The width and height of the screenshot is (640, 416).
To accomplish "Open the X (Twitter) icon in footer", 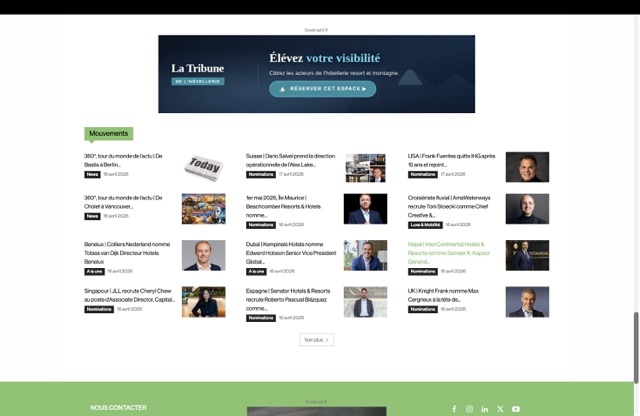I will click(500, 409).
